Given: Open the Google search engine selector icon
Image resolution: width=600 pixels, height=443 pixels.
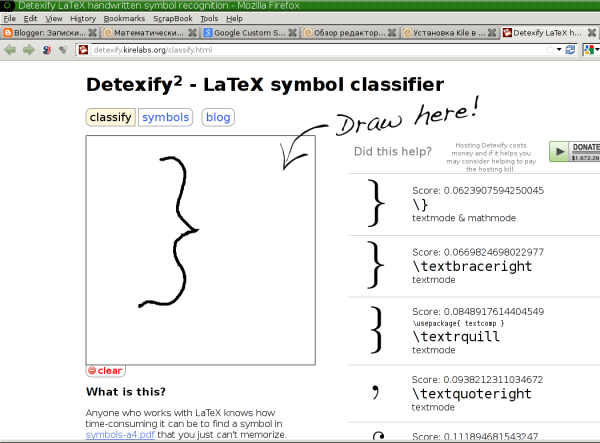Looking at the screenshot, I should (590, 50).
